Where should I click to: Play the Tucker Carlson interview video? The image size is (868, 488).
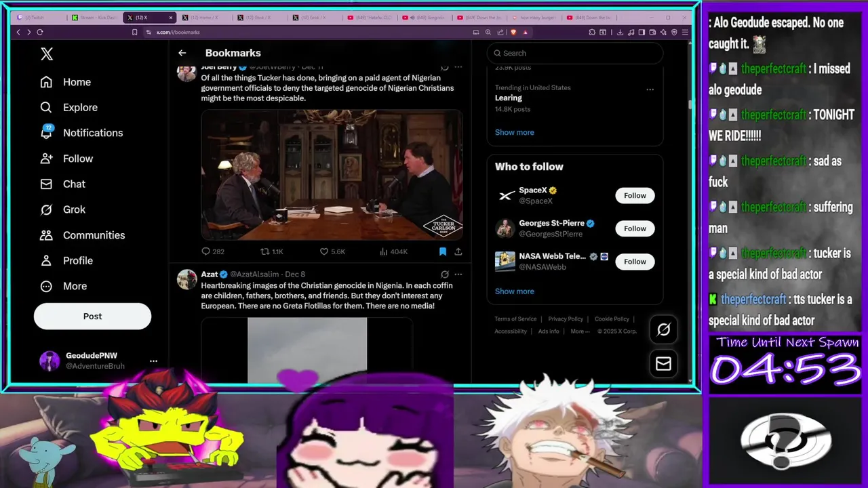(332, 174)
